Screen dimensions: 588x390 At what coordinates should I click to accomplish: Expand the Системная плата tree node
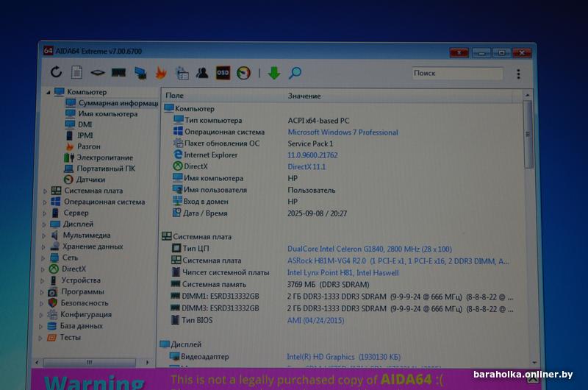tap(46, 191)
